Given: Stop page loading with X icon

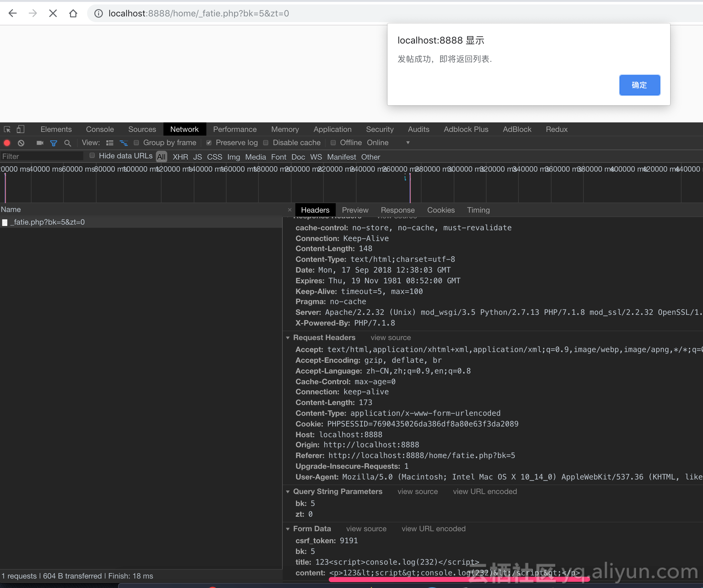Looking at the screenshot, I should [x=53, y=13].
